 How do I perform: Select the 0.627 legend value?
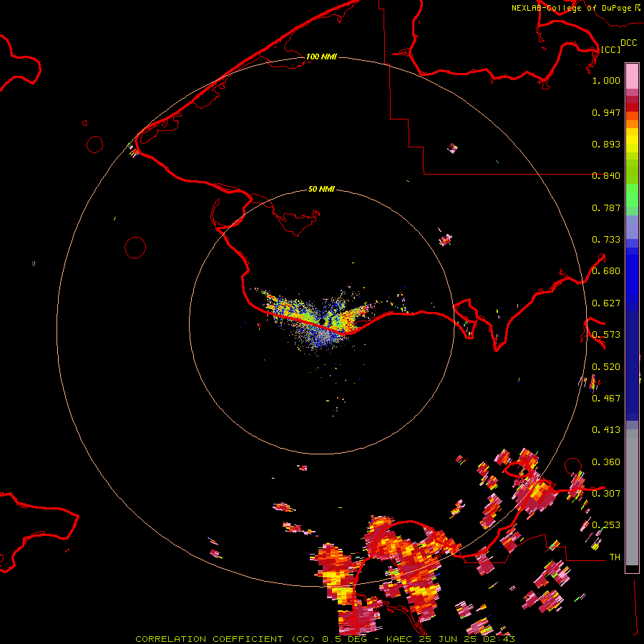pyautogui.click(x=606, y=303)
